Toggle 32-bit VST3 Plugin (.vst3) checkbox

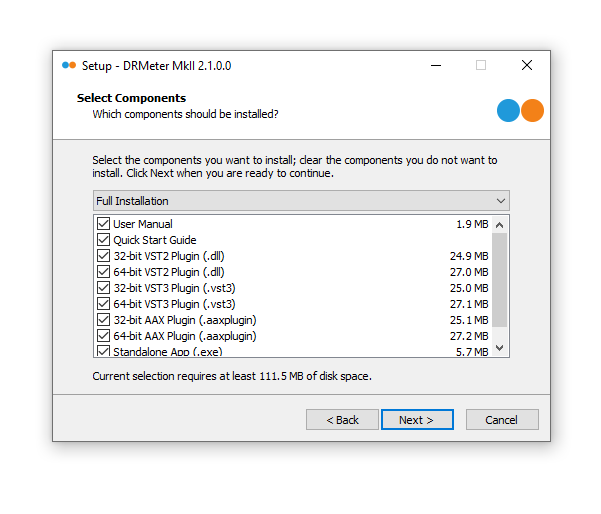103,288
